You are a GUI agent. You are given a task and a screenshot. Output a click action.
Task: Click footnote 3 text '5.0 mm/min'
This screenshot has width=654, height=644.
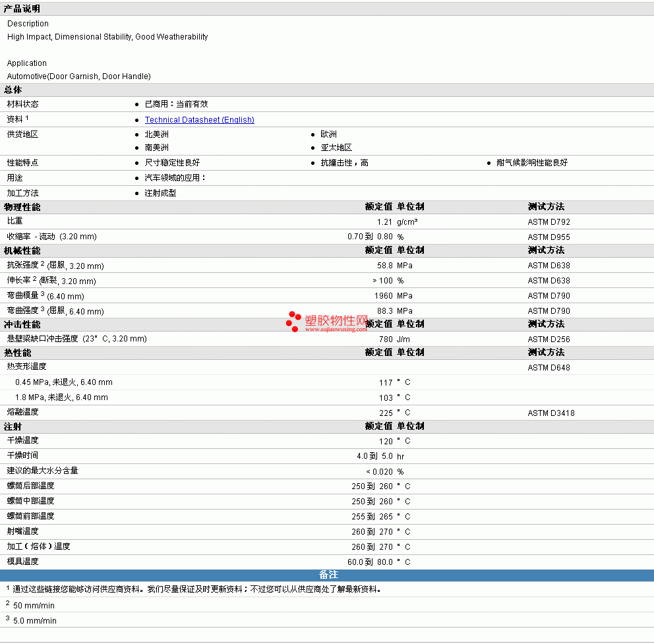click(x=35, y=621)
